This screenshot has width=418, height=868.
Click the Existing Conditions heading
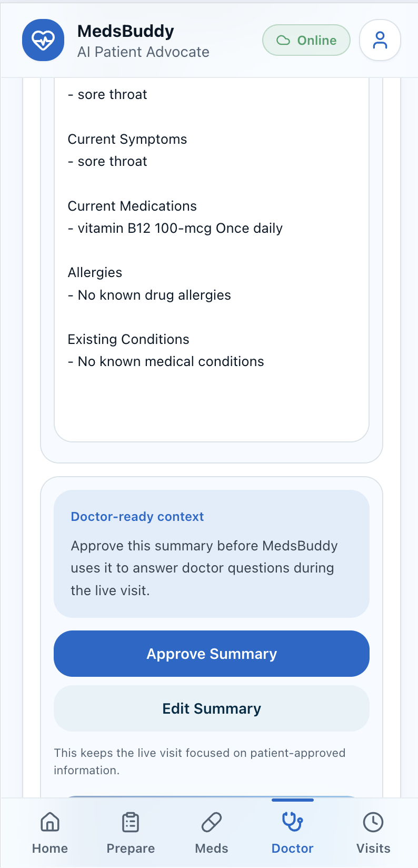(x=128, y=339)
